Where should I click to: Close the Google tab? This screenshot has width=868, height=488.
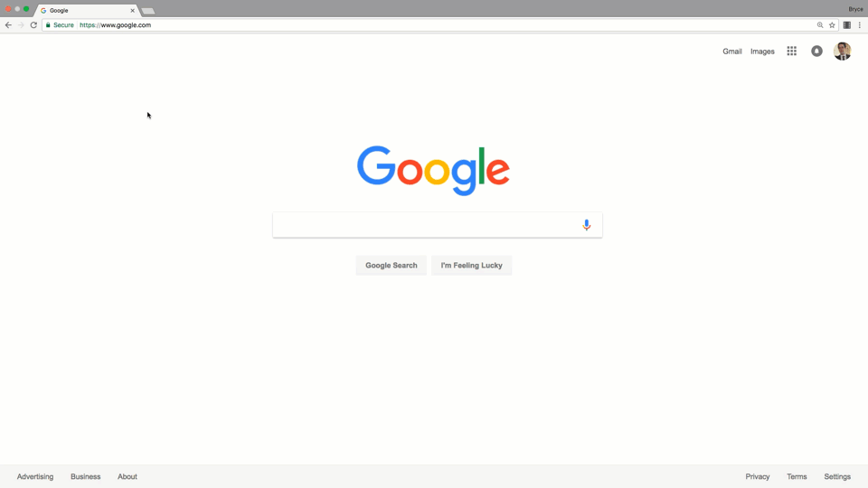click(x=132, y=11)
